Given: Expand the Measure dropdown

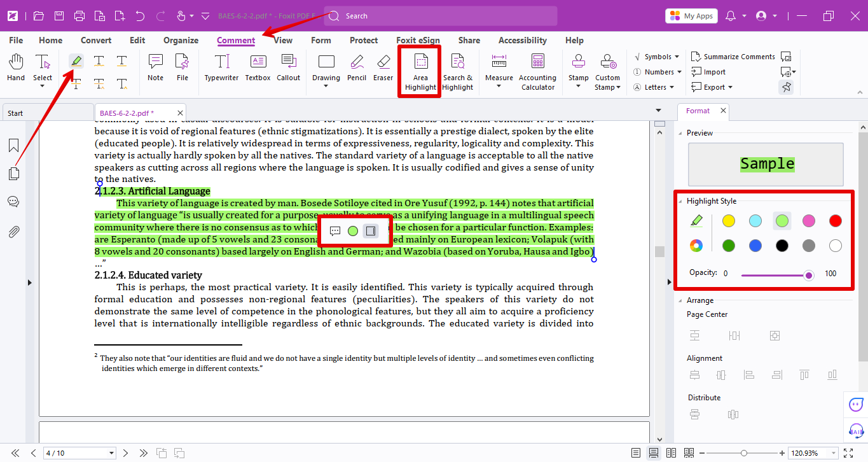Looking at the screenshot, I should pyautogui.click(x=499, y=87).
